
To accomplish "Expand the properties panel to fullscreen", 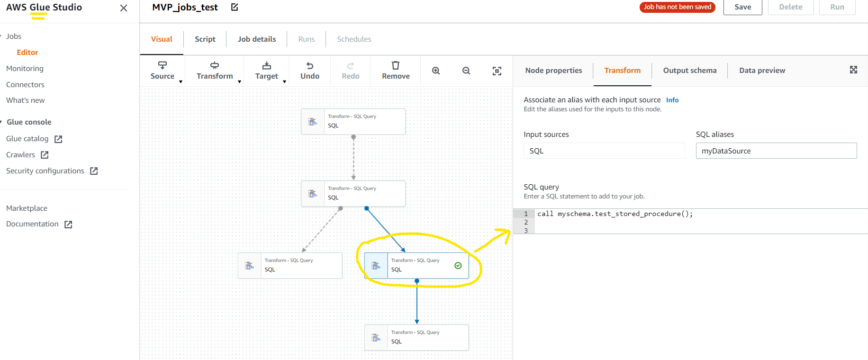I will click(x=853, y=70).
